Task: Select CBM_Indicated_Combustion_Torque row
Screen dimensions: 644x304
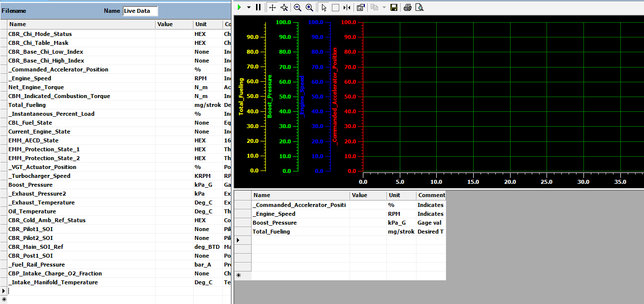Action: tap(59, 96)
